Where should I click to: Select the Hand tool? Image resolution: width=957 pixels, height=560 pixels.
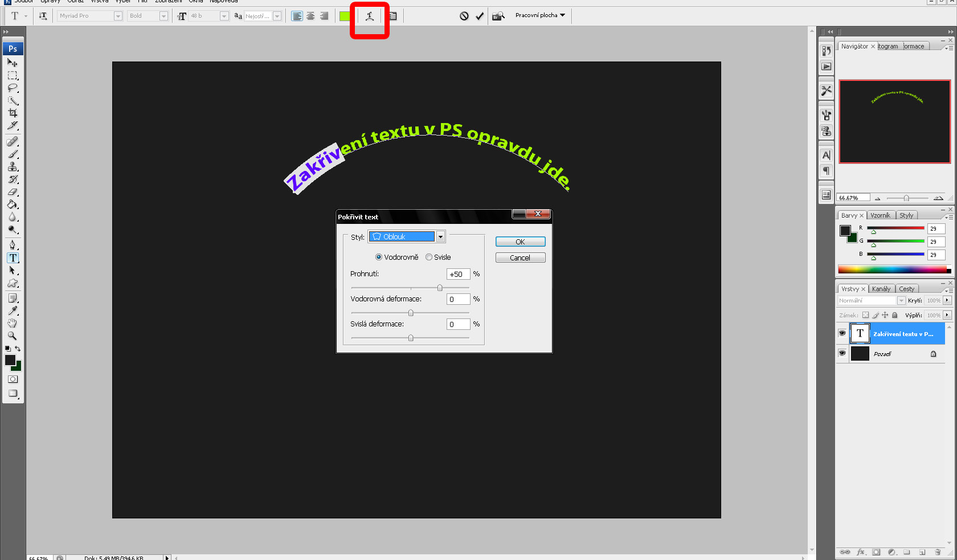(13, 323)
